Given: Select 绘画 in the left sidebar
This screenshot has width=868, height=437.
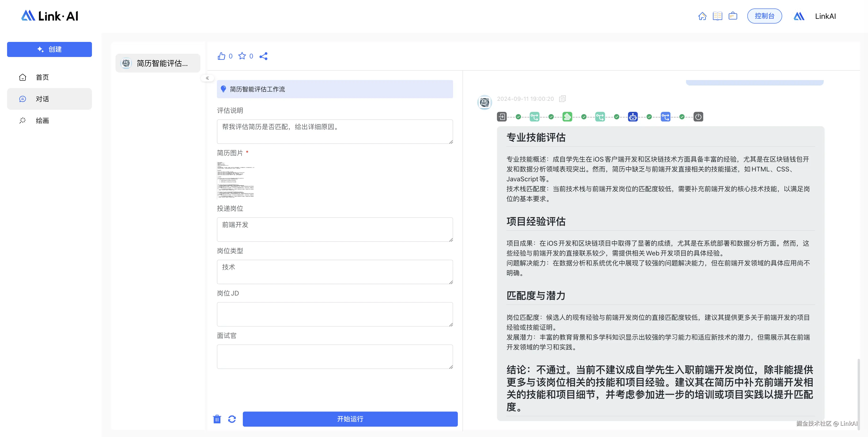Looking at the screenshot, I should tap(42, 120).
